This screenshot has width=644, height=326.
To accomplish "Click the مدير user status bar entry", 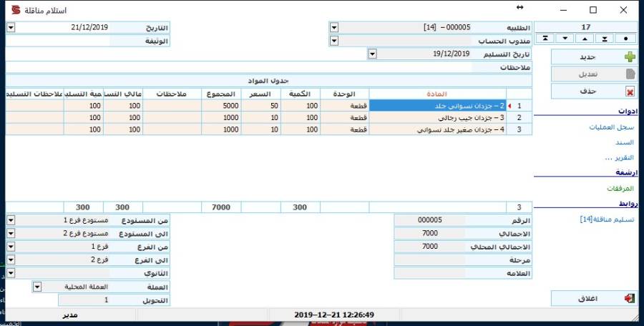I will [x=70, y=315].
